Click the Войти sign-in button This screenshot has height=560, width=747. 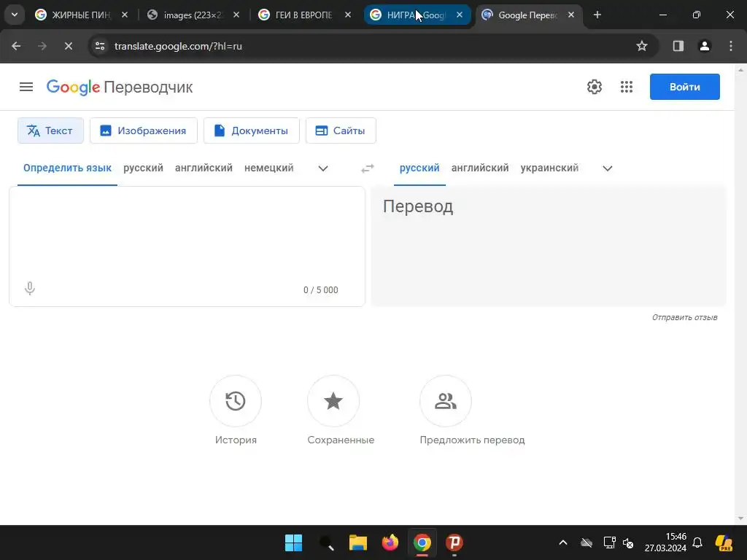click(684, 87)
